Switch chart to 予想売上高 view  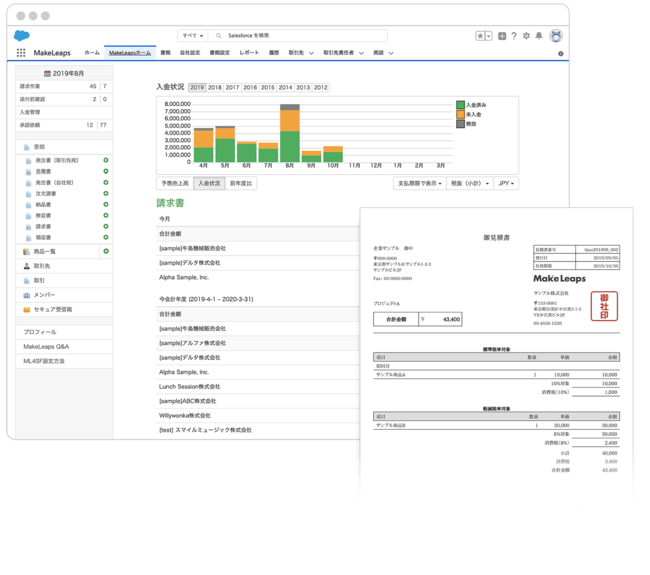[175, 184]
